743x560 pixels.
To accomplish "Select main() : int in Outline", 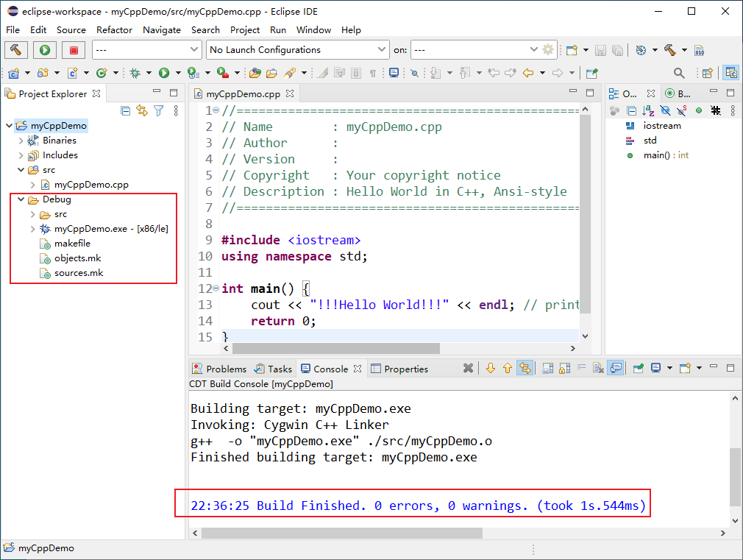I will pyautogui.click(x=666, y=155).
